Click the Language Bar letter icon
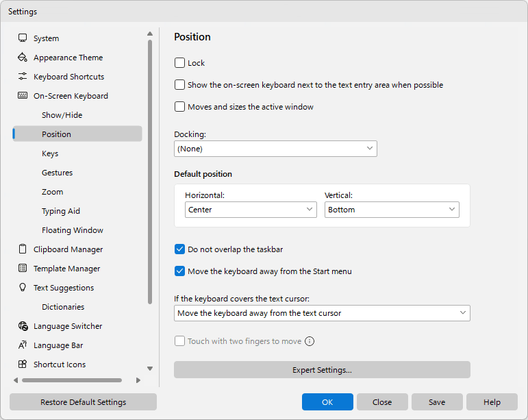This screenshot has height=420, width=528. (23, 345)
